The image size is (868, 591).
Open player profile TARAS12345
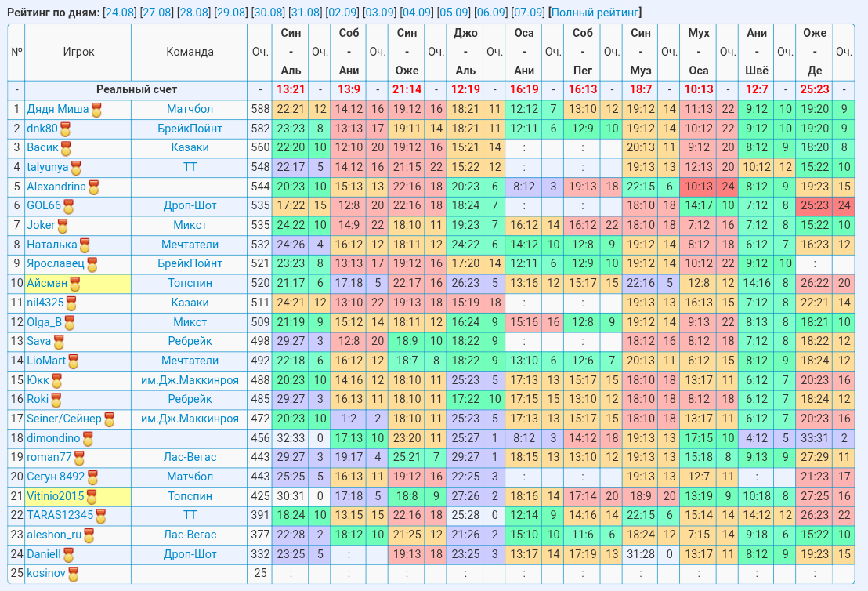60,515
